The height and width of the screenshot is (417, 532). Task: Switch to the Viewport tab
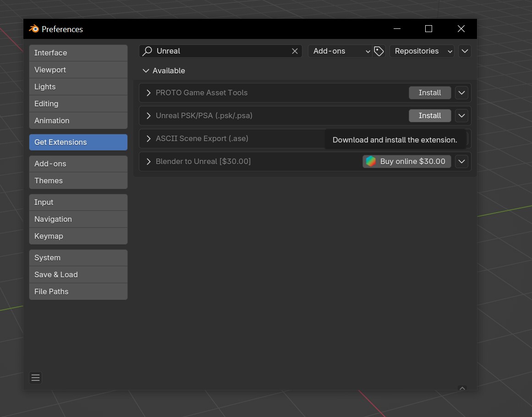(78, 70)
